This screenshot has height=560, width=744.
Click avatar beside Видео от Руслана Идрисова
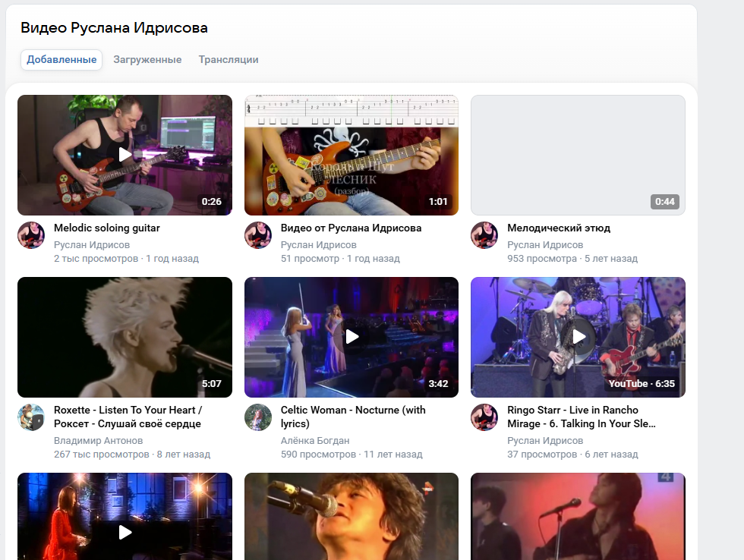pyautogui.click(x=258, y=235)
